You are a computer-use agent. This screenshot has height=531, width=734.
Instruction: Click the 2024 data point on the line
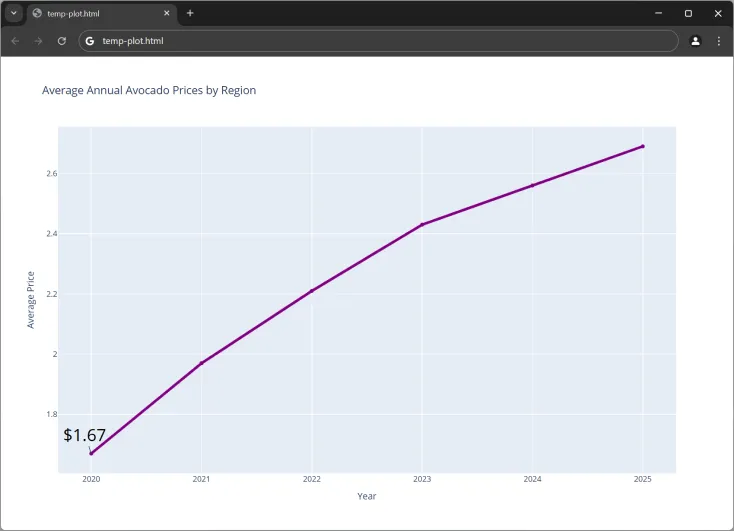(532, 185)
